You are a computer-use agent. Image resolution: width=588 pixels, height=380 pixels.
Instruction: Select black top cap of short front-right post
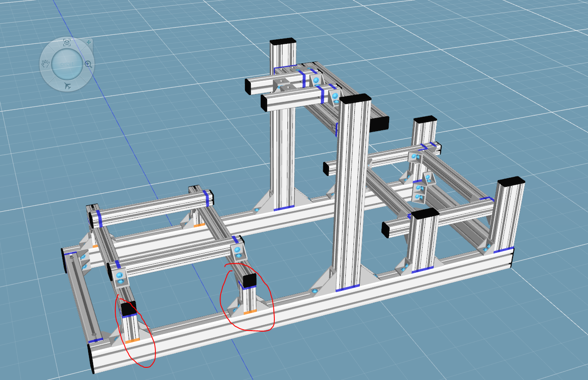pos(425,214)
